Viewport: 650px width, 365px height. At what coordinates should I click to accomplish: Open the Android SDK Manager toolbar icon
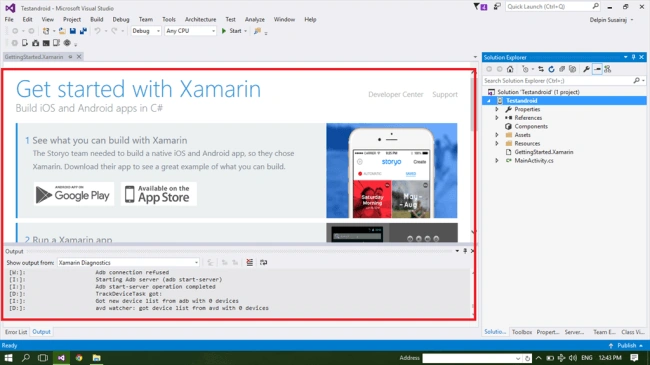point(36,43)
